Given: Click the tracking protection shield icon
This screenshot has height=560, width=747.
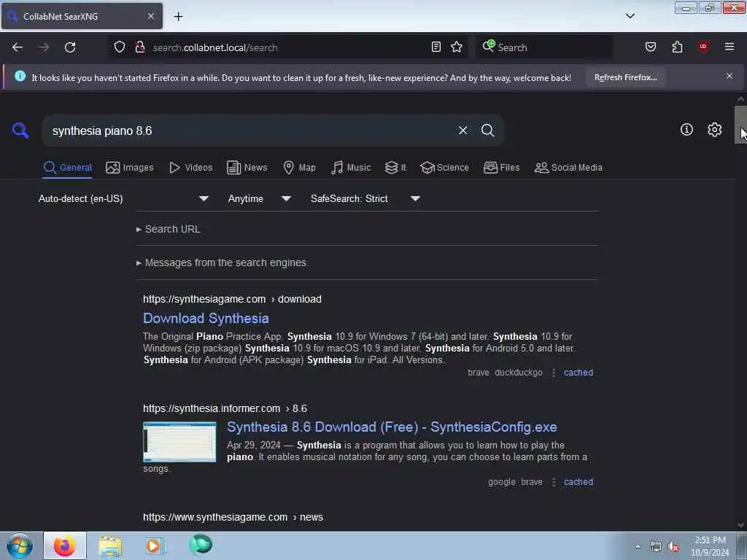Looking at the screenshot, I should [120, 47].
